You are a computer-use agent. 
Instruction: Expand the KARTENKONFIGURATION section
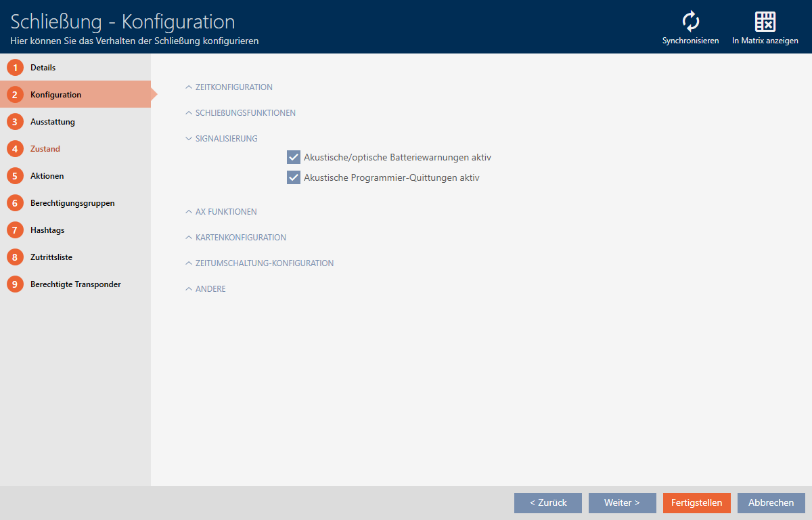240,238
